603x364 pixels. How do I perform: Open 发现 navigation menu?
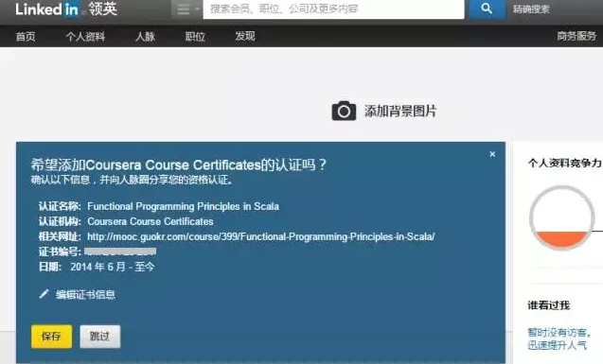(245, 37)
